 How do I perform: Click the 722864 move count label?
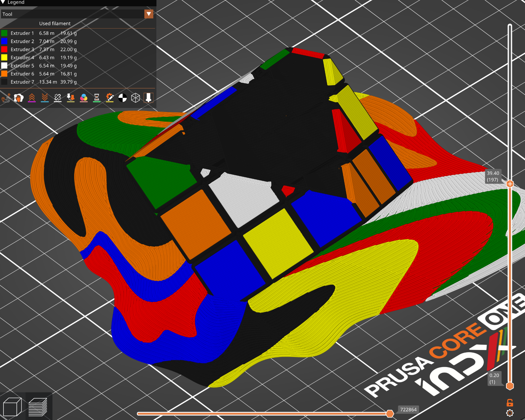pyautogui.click(x=408, y=410)
